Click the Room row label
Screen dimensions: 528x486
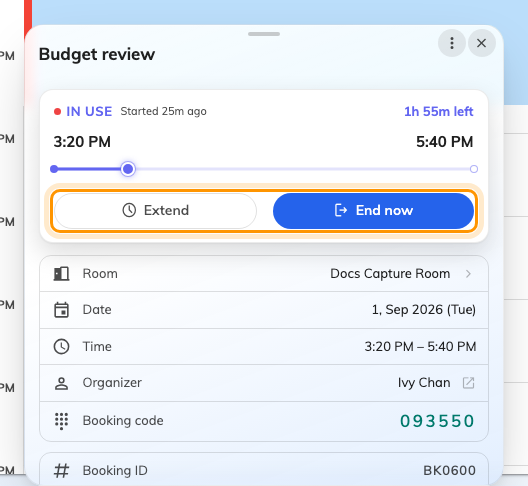[x=100, y=274]
